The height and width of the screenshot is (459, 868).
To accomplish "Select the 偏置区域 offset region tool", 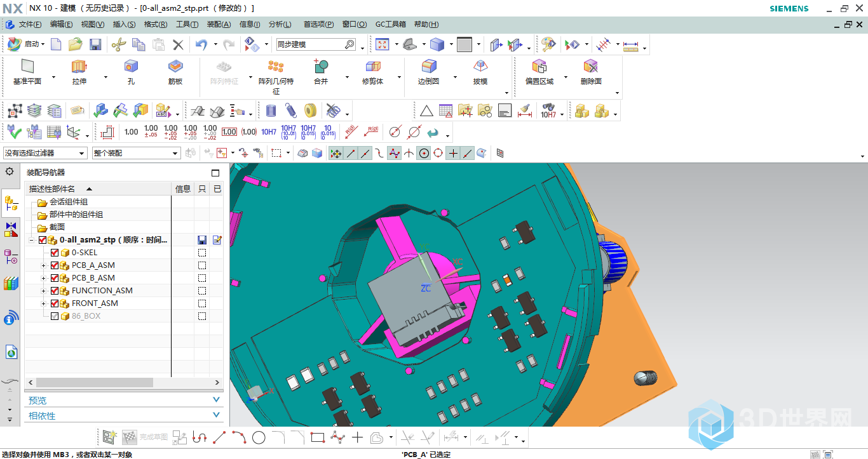I will tap(539, 72).
